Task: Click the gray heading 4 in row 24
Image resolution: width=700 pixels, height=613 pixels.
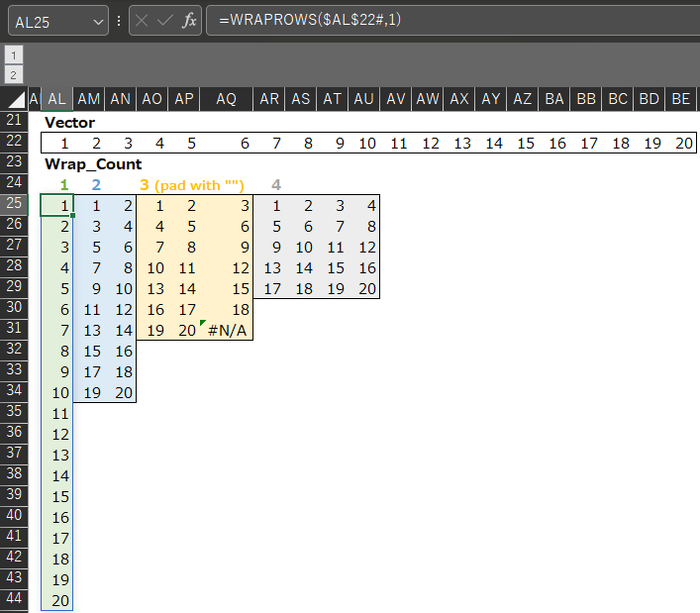Action: click(276, 185)
